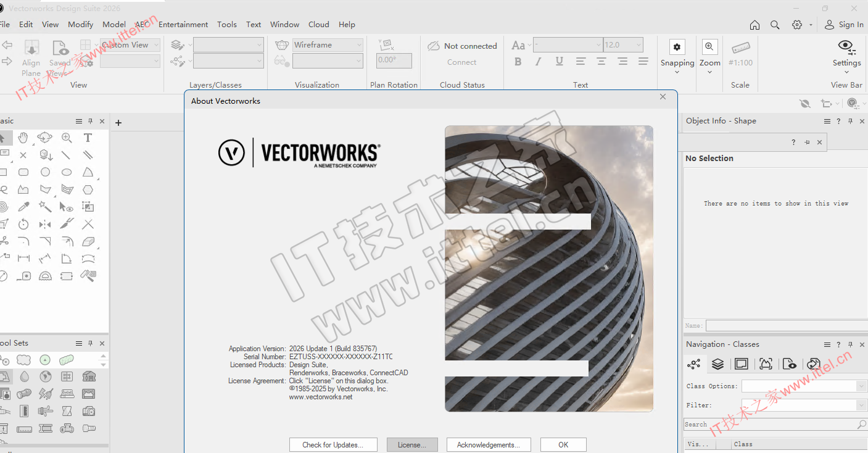Click the Search magnifier icon at top right

click(775, 25)
